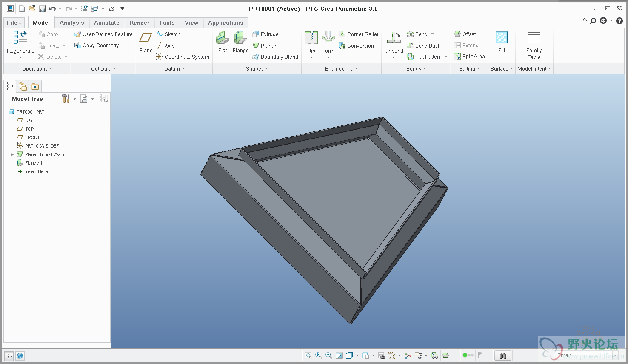Click the New file icon in quick access toolbar

22,9
